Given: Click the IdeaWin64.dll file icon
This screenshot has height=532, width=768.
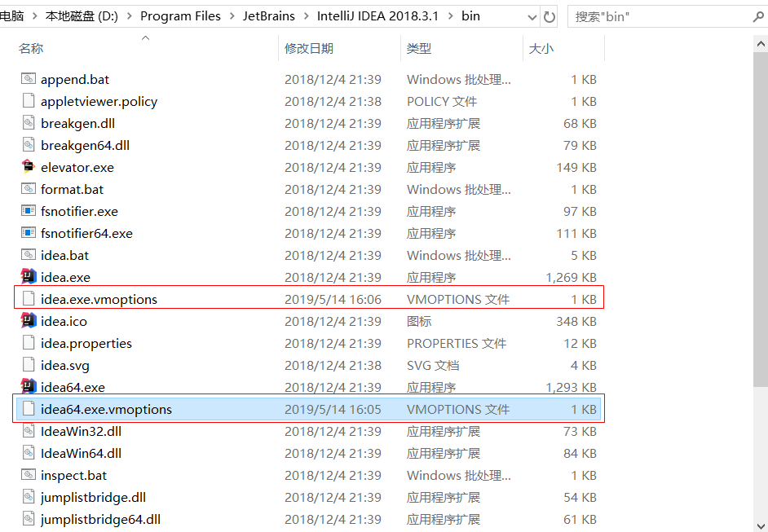Looking at the screenshot, I should [29, 453].
